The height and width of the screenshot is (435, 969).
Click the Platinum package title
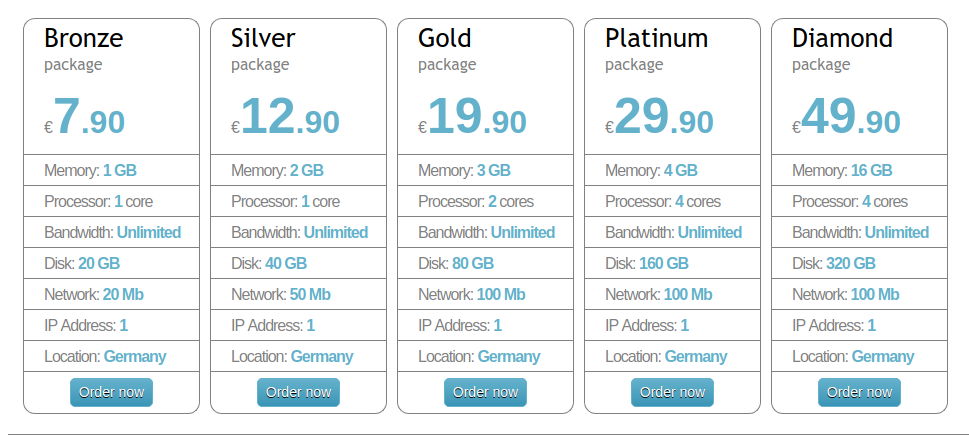[656, 38]
